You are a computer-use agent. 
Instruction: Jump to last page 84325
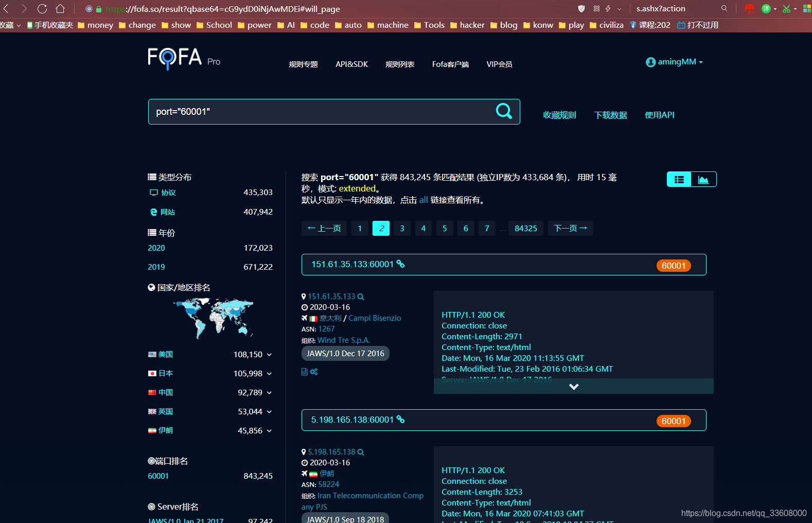pos(526,229)
